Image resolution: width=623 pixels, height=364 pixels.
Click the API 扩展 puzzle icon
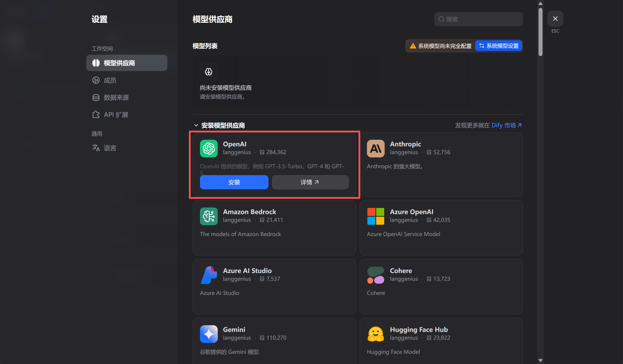[x=96, y=115]
